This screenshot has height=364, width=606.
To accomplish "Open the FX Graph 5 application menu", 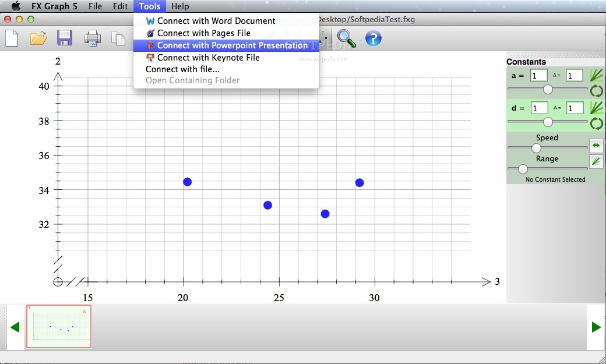I will [x=55, y=6].
